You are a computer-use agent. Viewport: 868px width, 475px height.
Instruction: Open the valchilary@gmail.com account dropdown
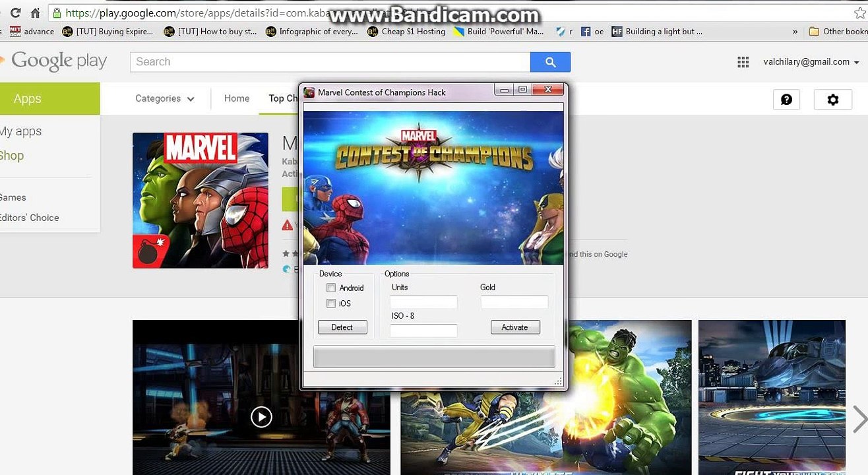[811, 62]
